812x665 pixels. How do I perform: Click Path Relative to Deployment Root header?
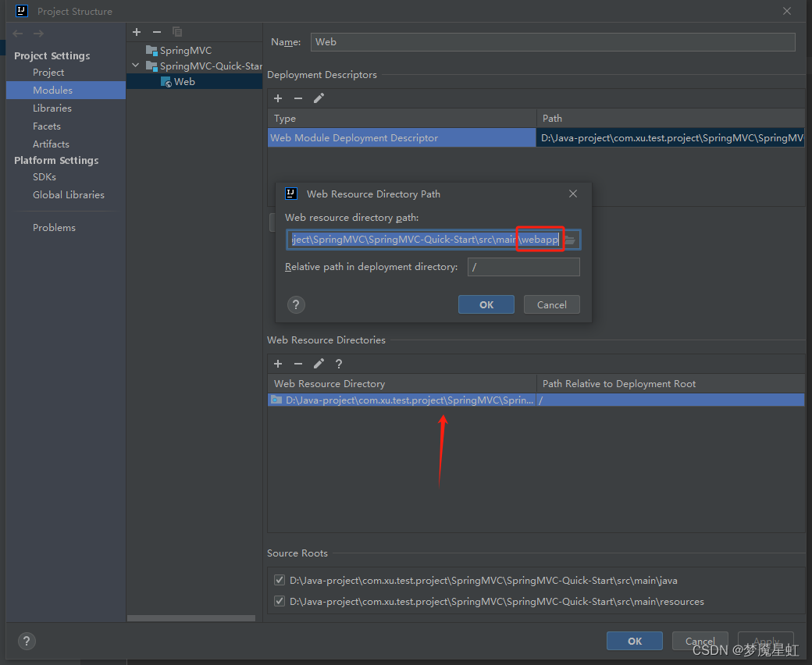point(670,384)
